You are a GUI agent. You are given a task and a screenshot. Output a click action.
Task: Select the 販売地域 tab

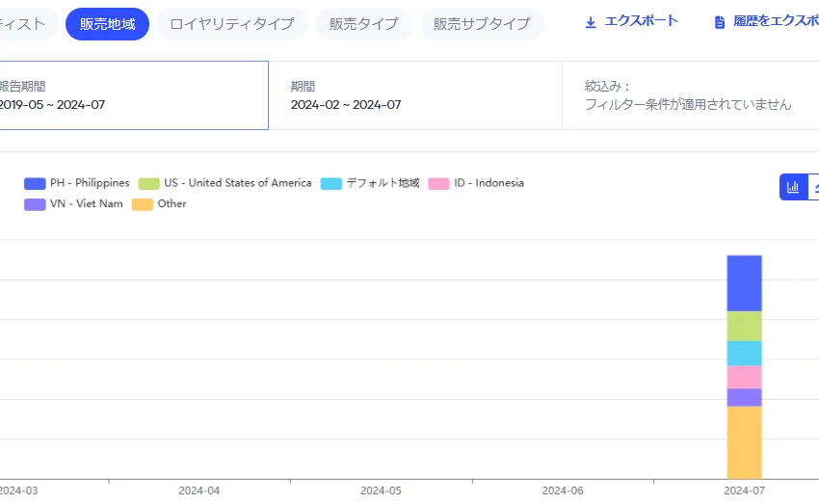107,24
